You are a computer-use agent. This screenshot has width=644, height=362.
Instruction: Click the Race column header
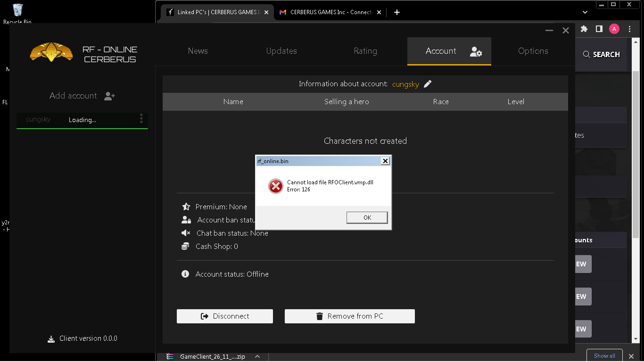point(441,101)
